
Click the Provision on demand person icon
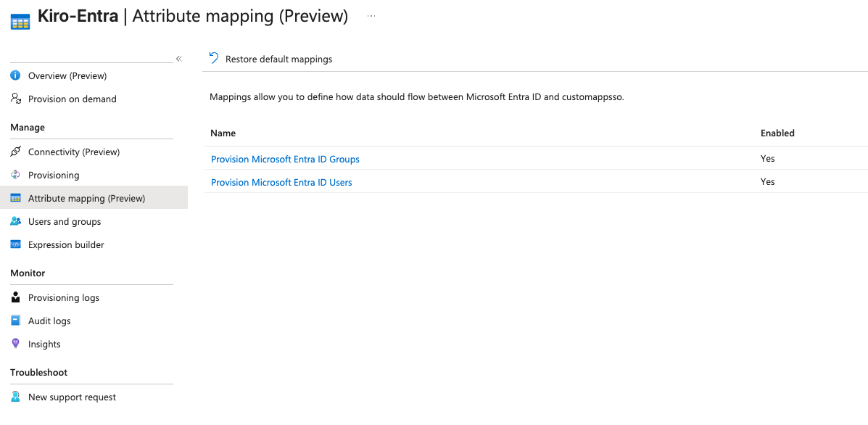point(15,99)
